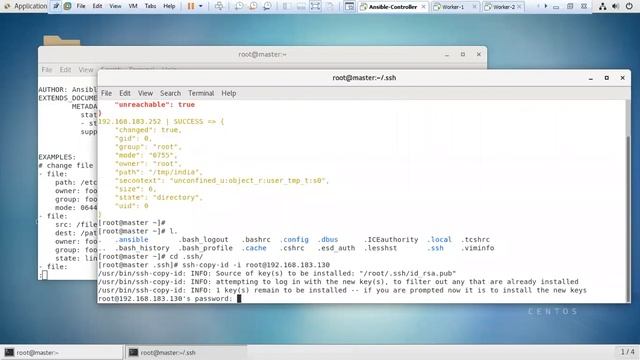Screen dimensions: 640x360
Task: Close the back root@master:~ terminal window
Action: tap(479, 54)
